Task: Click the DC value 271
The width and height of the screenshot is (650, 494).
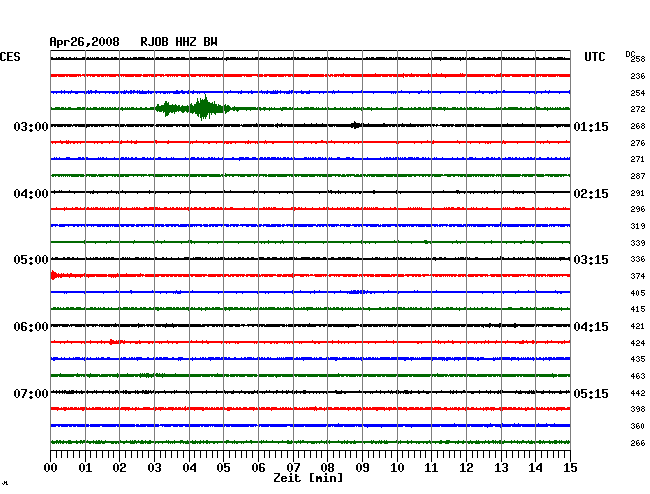Action: tap(638, 159)
